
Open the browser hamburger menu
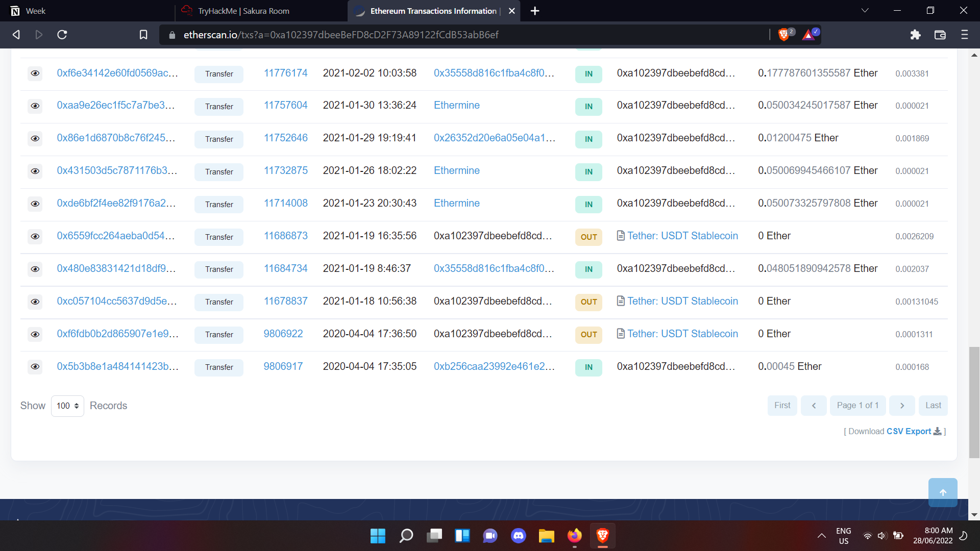[x=964, y=35]
